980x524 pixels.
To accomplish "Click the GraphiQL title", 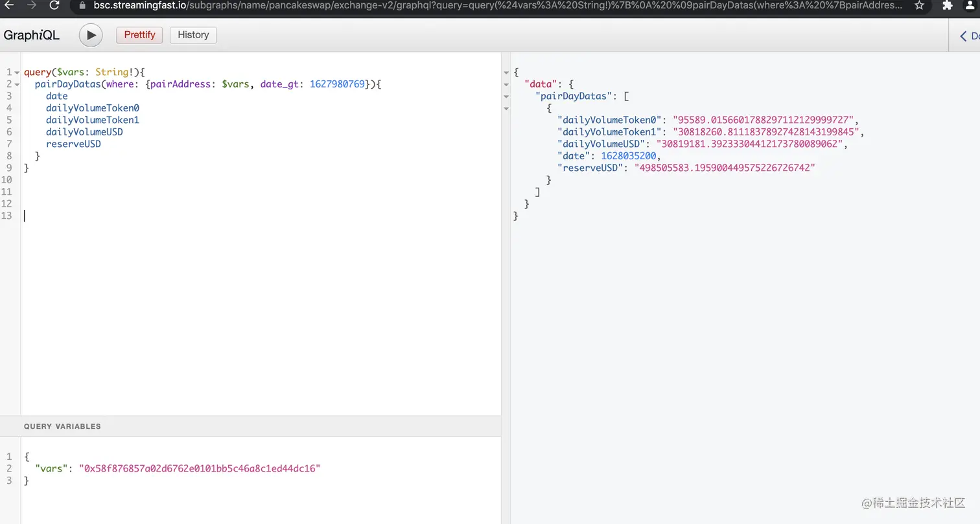I will (31, 35).
